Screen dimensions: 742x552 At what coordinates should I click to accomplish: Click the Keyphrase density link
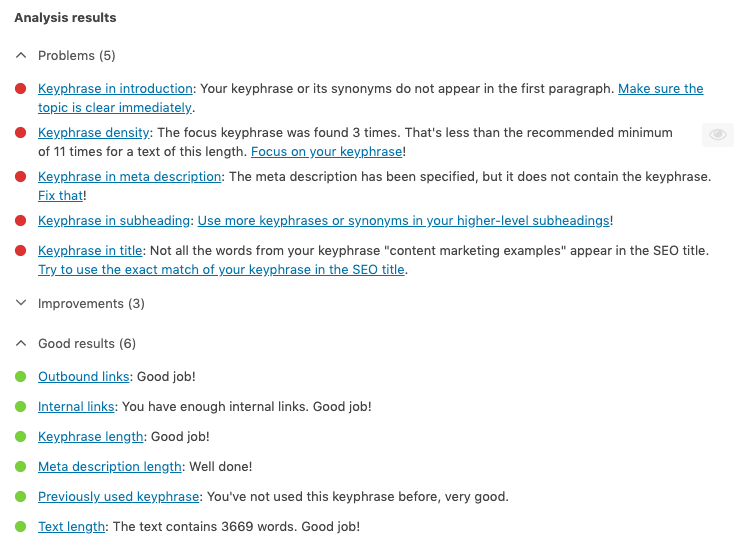click(x=94, y=132)
